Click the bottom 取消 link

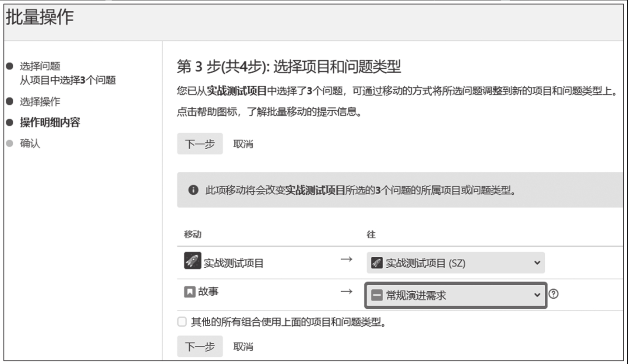point(243,346)
